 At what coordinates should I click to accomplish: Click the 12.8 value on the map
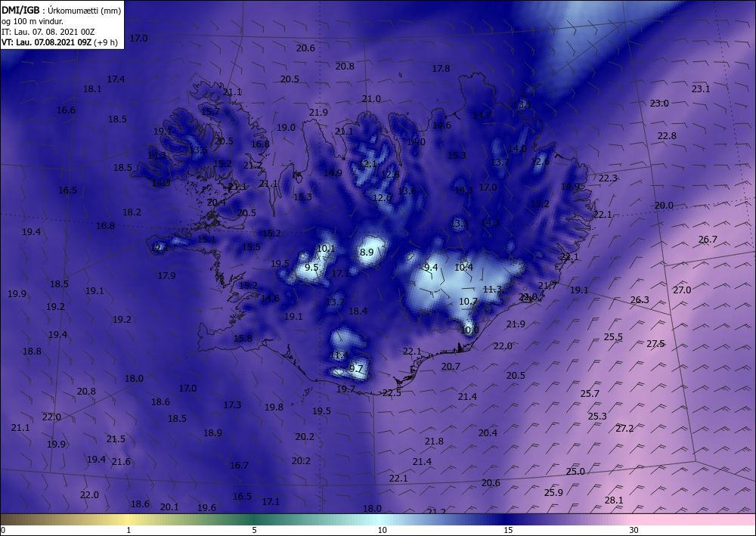click(390, 175)
